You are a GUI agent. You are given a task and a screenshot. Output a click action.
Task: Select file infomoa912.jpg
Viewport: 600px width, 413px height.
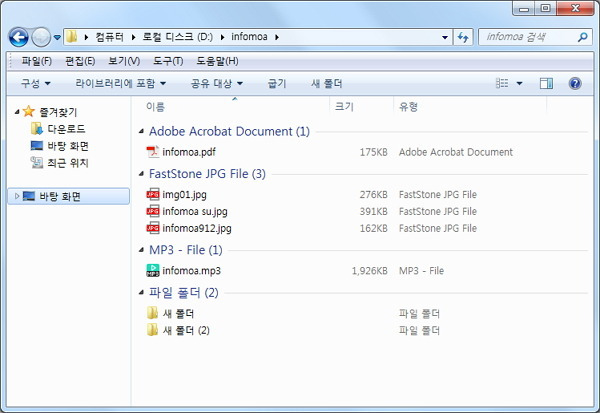(197, 228)
